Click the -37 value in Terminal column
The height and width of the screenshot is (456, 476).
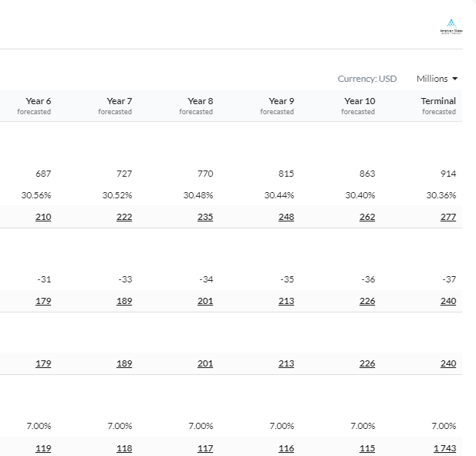[449, 279]
